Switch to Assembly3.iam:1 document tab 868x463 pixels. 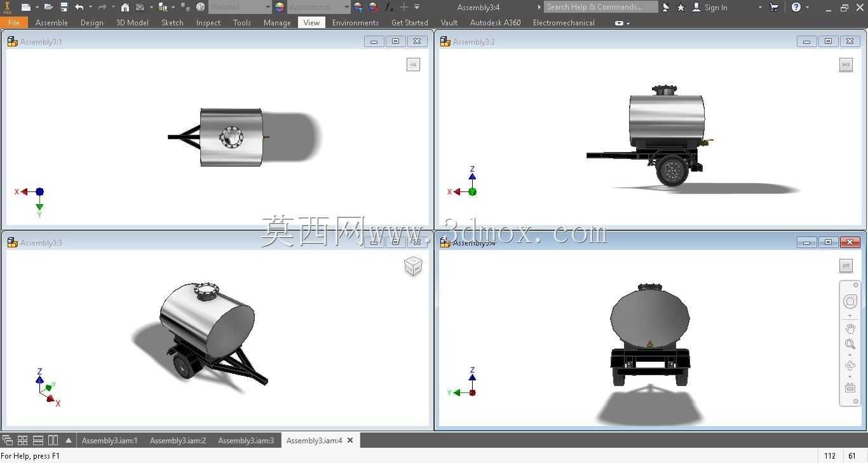click(109, 440)
